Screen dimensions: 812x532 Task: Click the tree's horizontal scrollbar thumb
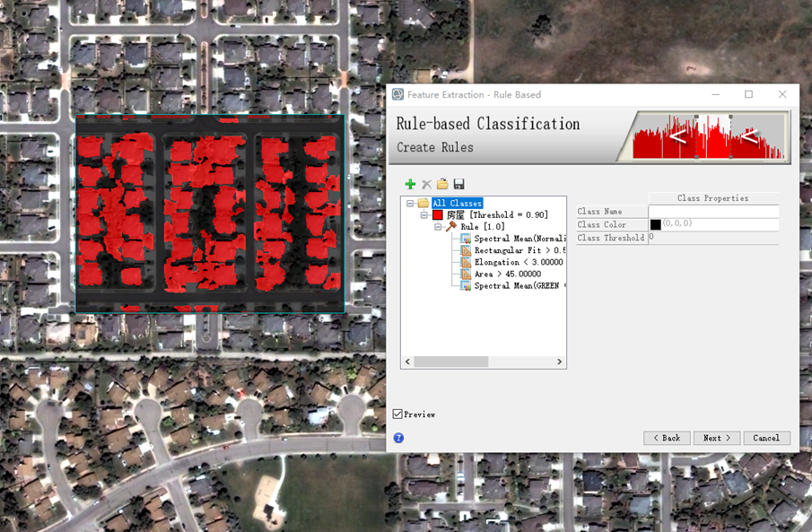click(x=451, y=362)
